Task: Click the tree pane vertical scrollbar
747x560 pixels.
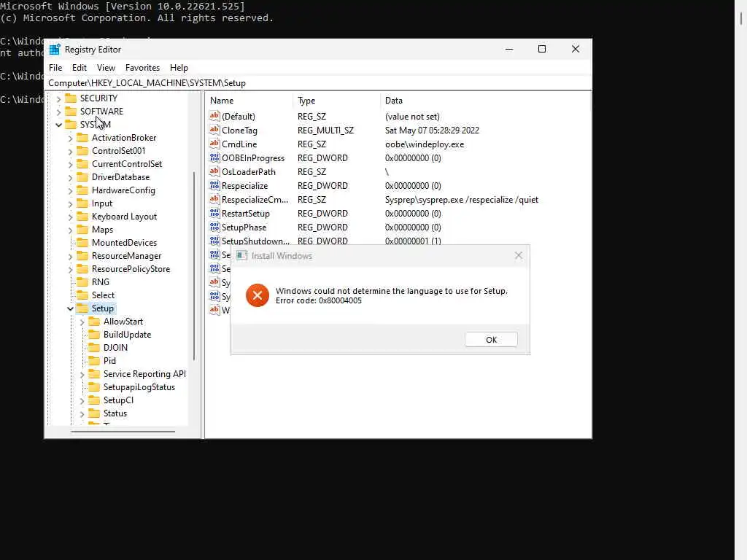Action: point(194,265)
